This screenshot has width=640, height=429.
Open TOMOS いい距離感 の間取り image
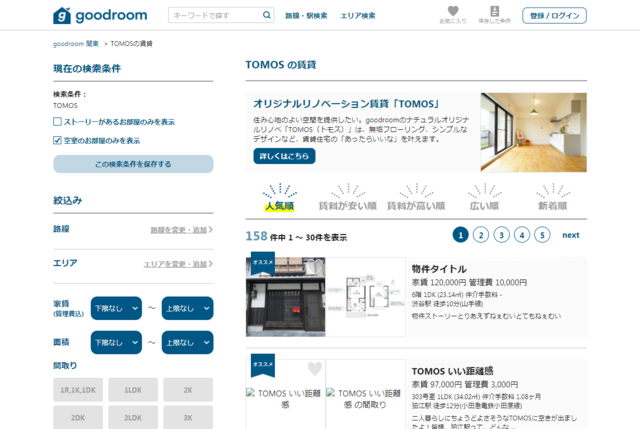pyautogui.click(x=365, y=399)
